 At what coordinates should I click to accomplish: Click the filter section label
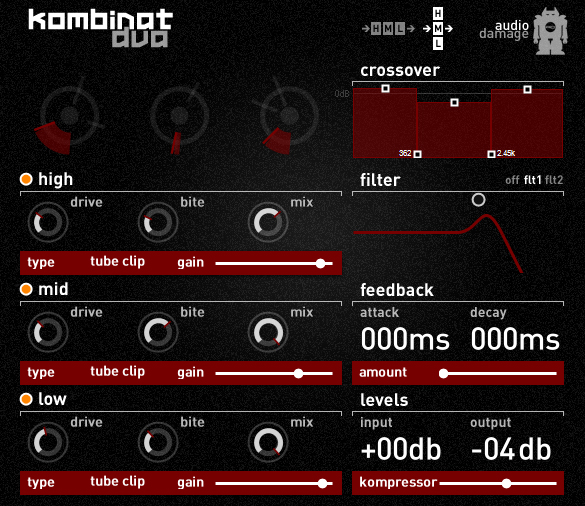(380, 180)
